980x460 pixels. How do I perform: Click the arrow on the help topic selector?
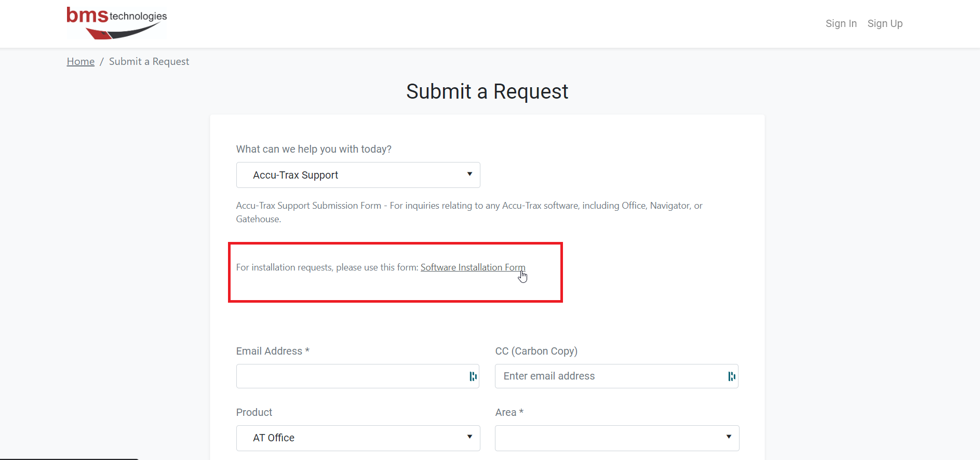pyautogui.click(x=469, y=174)
